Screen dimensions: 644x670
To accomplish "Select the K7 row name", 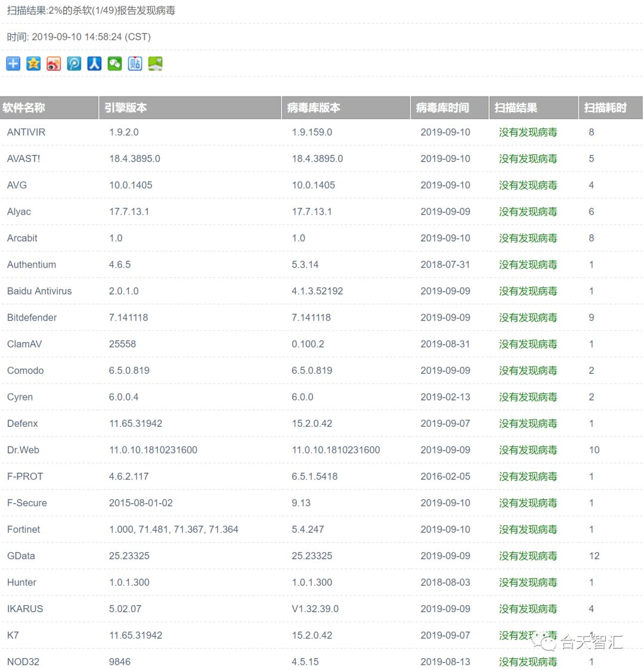I will (x=13, y=635).
